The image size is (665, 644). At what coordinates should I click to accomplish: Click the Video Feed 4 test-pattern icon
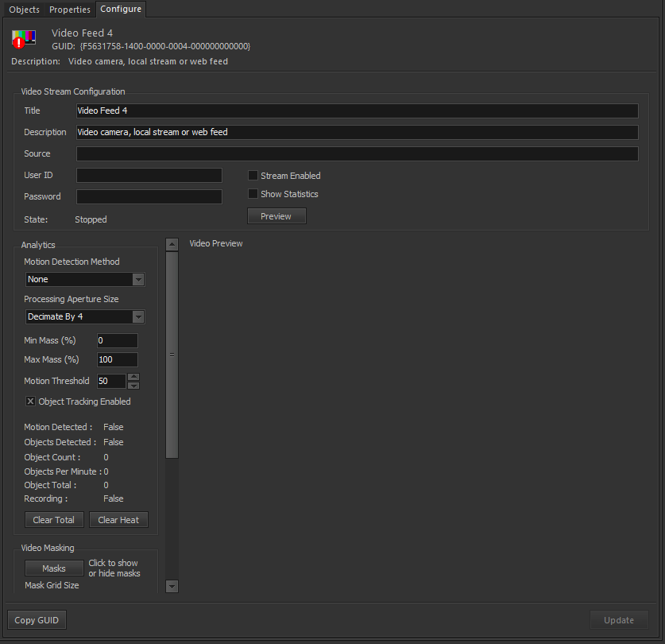click(24, 39)
